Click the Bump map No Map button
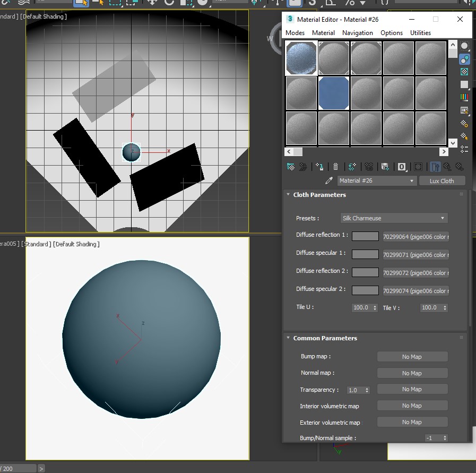This screenshot has height=473, width=476. [x=412, y=357]
